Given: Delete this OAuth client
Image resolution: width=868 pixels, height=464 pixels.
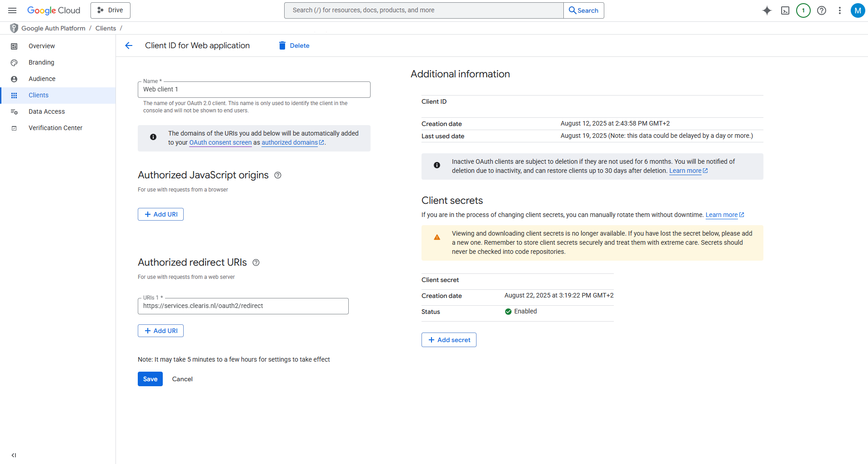Looking at the screenshot, I should point(294,45).
